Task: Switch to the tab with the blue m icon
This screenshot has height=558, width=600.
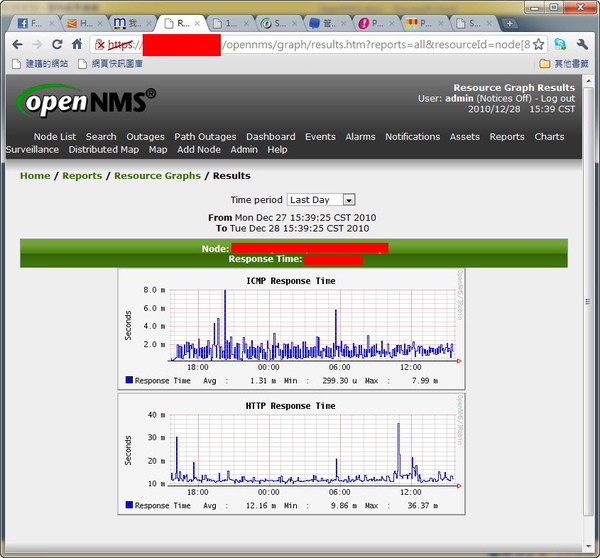Action: click(132, 23)
